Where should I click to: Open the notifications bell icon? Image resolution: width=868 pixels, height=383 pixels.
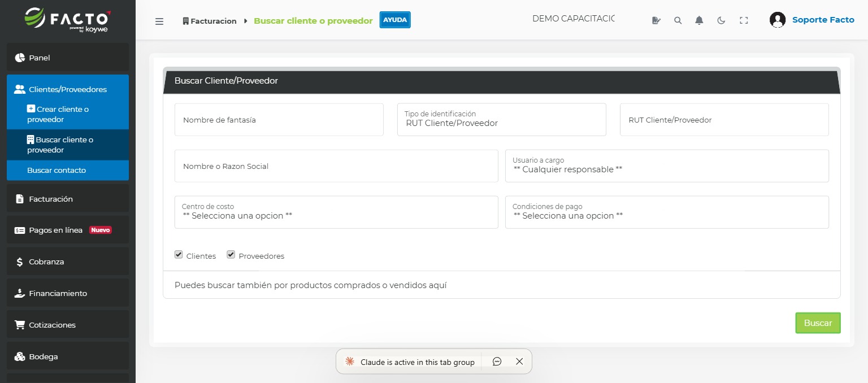click(699, 20)
